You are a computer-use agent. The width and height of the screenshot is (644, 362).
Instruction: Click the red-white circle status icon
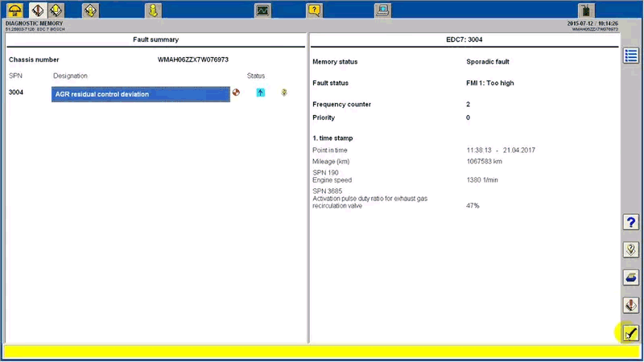[236, 93]
